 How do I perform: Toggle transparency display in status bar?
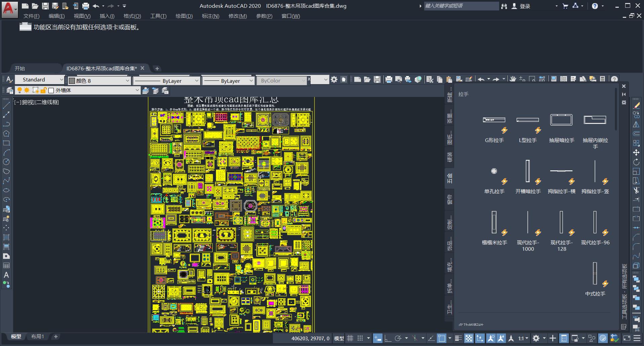pos(469,338)
